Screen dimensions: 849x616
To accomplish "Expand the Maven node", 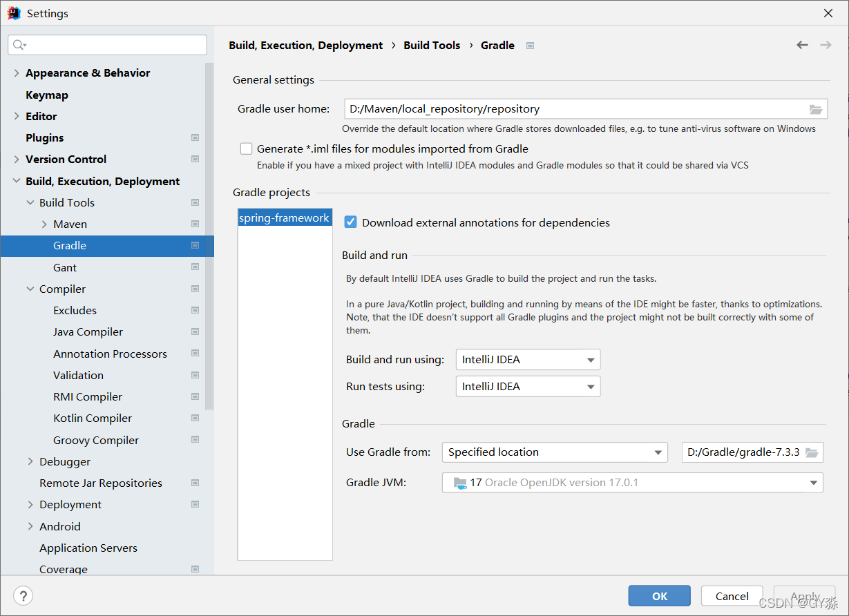I will click(x=44, y=224).
